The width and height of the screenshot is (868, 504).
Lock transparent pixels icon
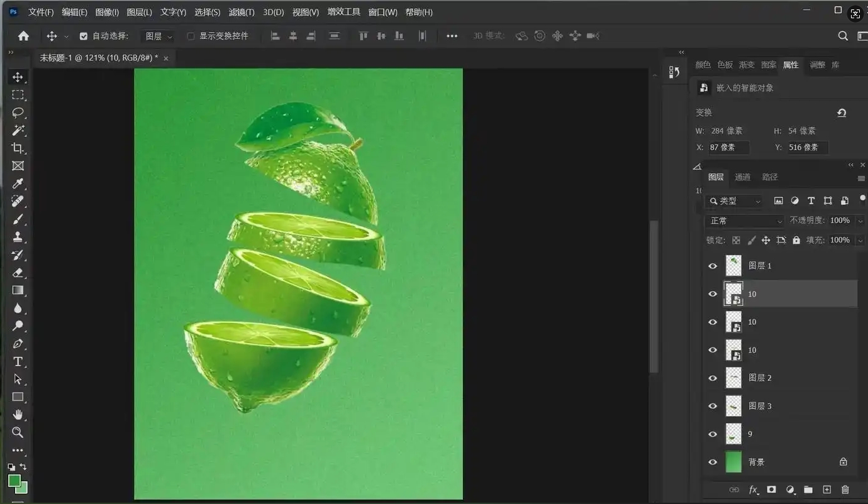point(736,240)
